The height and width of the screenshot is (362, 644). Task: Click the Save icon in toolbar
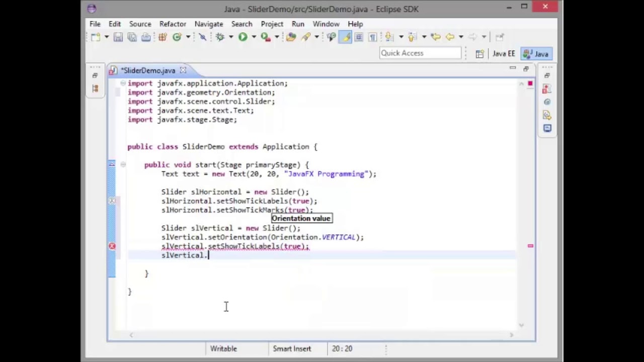118,37
